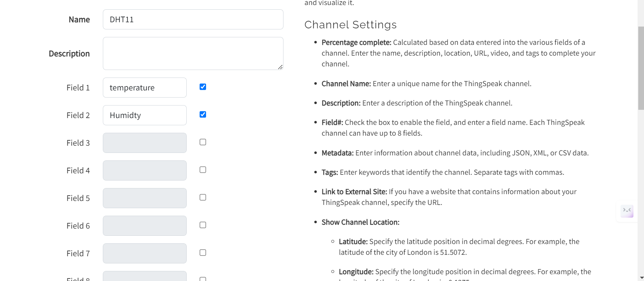Click the disabled Field 5 input box
The image size is (644, 281).
tap(144, 198)
